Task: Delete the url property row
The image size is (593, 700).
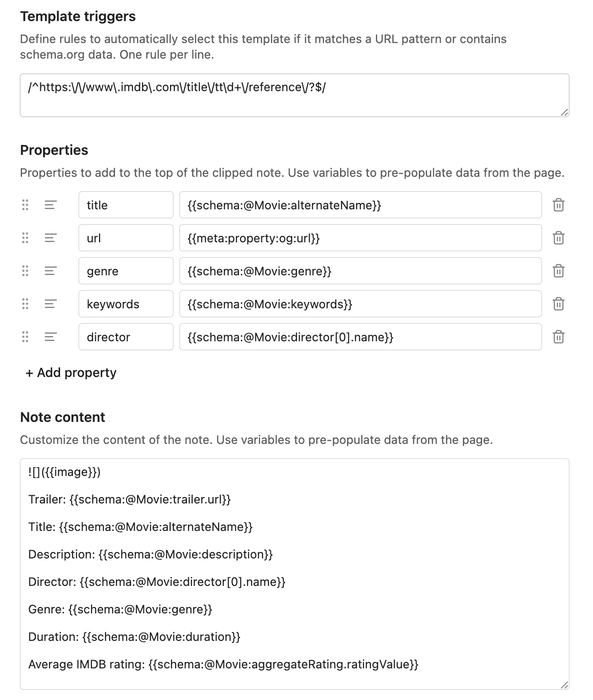Action: pos(558,238)
